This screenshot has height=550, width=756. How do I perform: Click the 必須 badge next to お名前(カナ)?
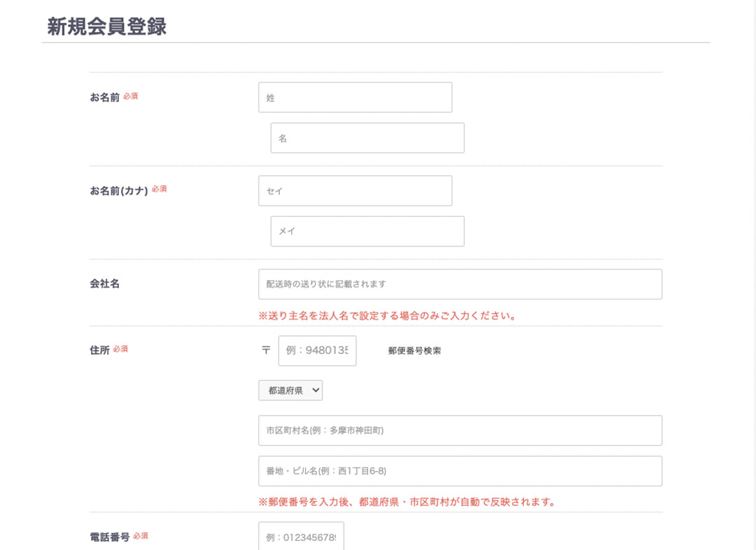click(159, 189)
